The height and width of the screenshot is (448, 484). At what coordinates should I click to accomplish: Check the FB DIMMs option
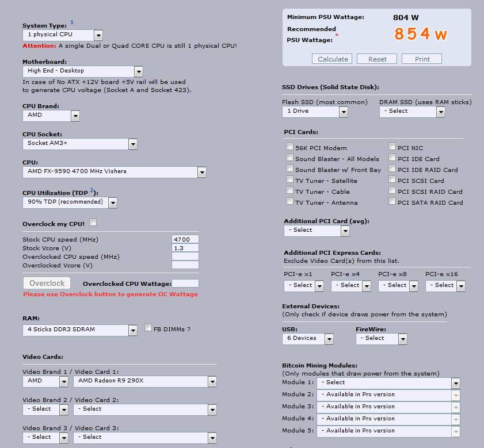[148, 328]
